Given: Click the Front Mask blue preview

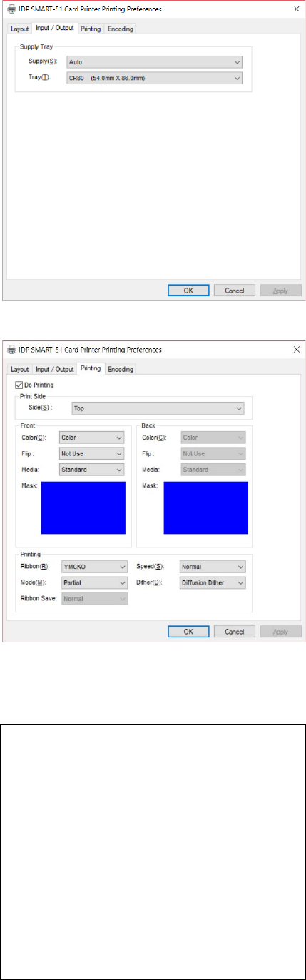Looking at the screenshot, I should (x=83, y=507).
